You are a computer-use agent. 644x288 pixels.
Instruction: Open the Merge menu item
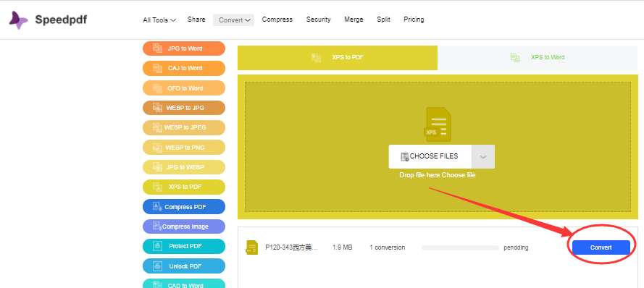click(354, 20)
